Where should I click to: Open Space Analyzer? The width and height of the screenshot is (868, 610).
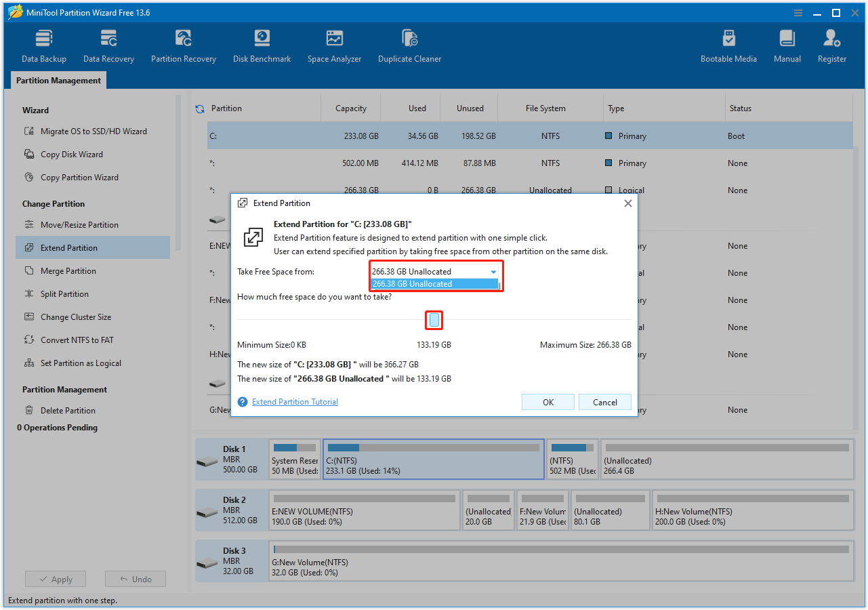(334, 46)
